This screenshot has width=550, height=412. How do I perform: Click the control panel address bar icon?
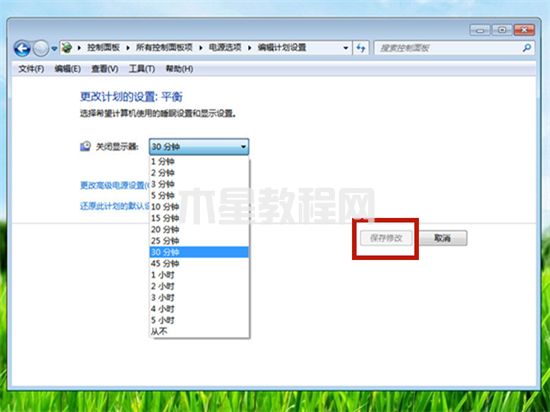67,47
